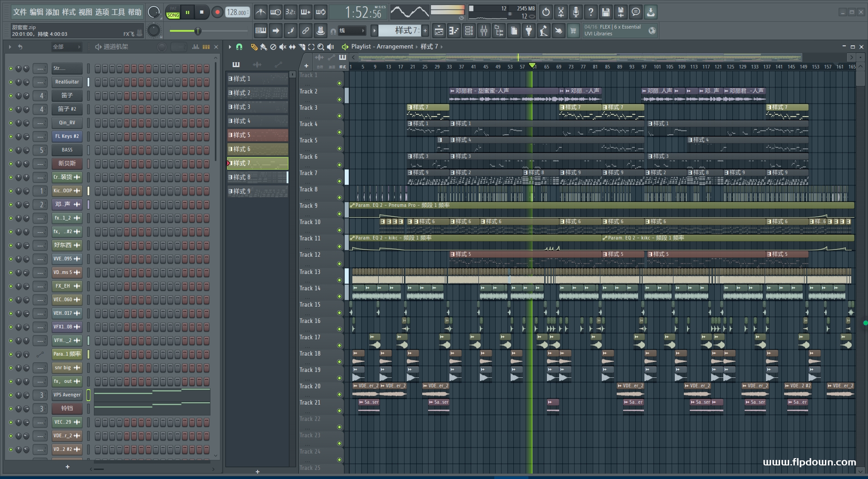Enable typing keyboard to piano icon
Viewport: 868px width, 479px height.
click(x=261, y=31)
